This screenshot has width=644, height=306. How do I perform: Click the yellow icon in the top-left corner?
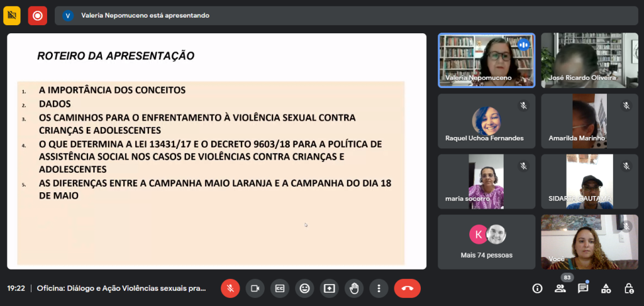[x=12, y=16]
